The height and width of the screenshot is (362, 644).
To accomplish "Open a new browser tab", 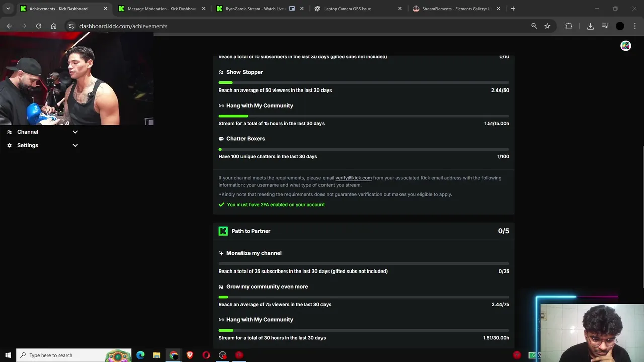I will (513, 9).
